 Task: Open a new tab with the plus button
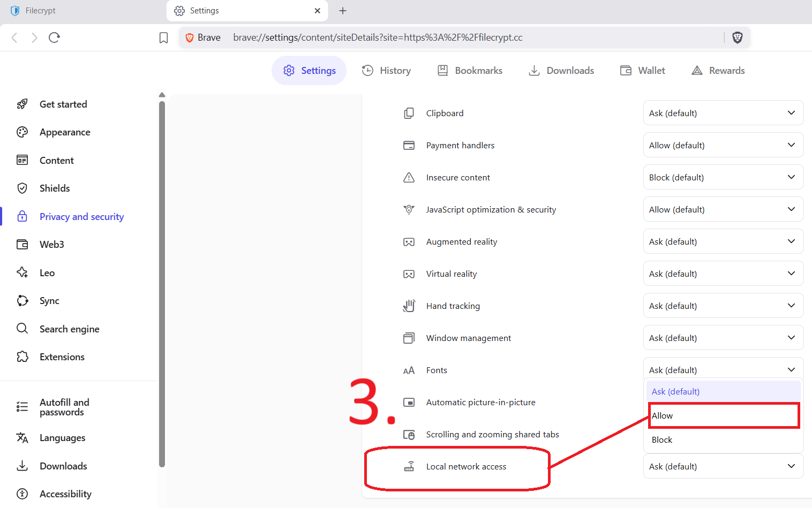343,11
